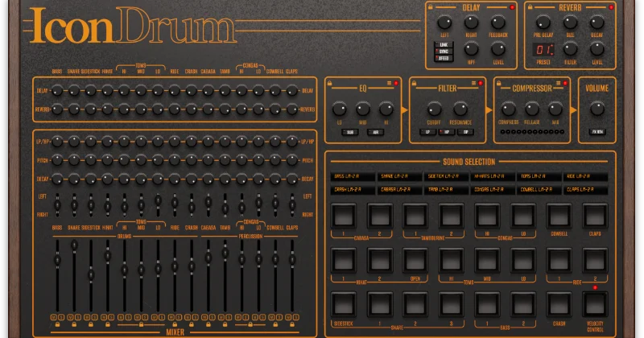Screen dimensions: 644x338
Task: Open the BASS LA-2 A sound selector
Action: [353, 176]
